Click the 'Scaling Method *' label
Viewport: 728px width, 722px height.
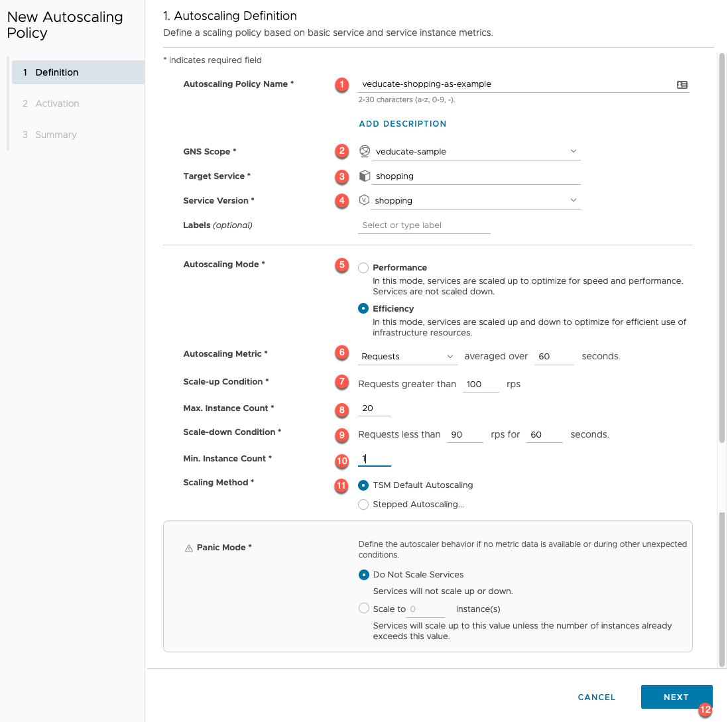218,483
